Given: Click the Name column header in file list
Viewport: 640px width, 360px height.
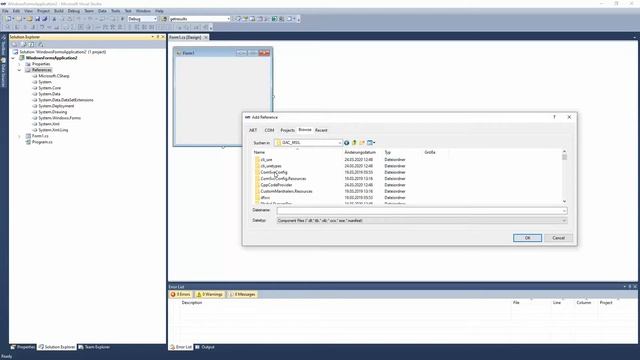Looking at the screenshot, I should (x=259, y=152).
